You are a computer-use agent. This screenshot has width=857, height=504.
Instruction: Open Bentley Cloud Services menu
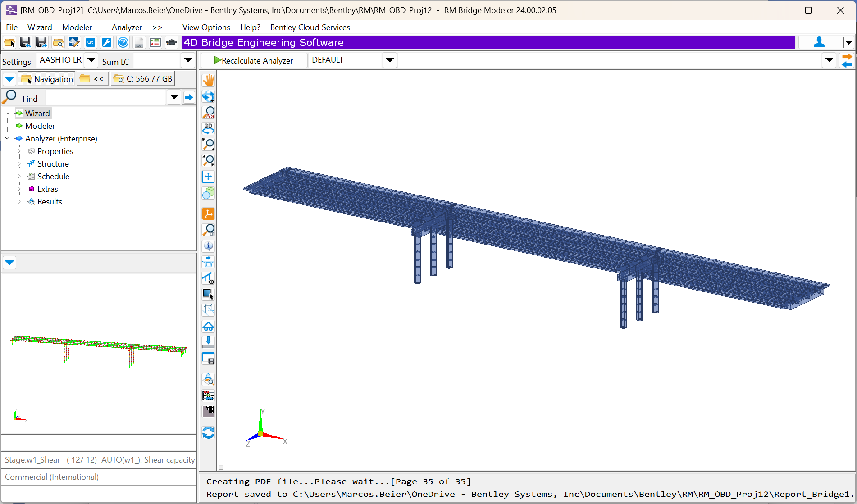click(x=310, y=27)
